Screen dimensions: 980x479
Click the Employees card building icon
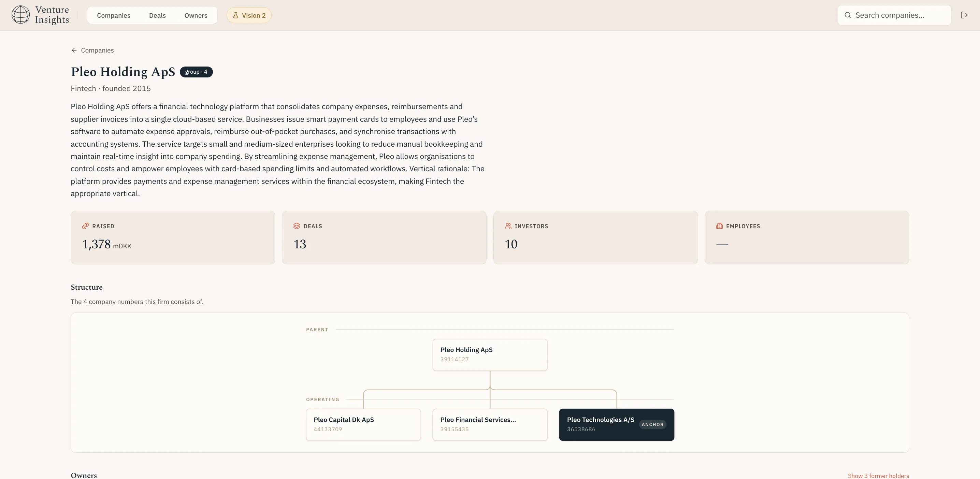pos(719,226)
